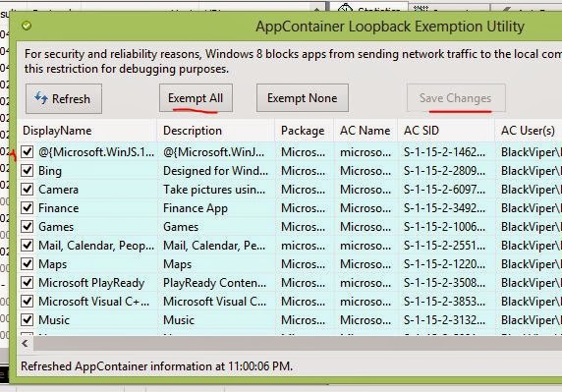562x392 pixels.
Task: Click the S-1-15-2-1220... SID cell
Action: 444,264
